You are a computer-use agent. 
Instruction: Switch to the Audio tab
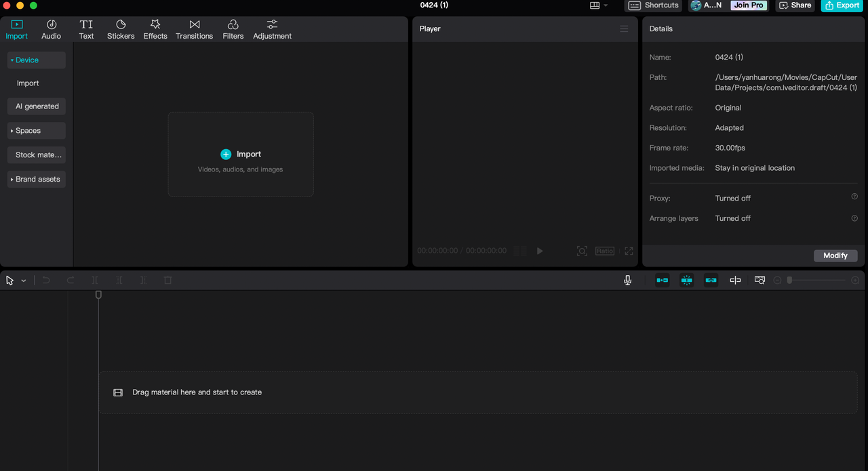(x=52, y=30)
